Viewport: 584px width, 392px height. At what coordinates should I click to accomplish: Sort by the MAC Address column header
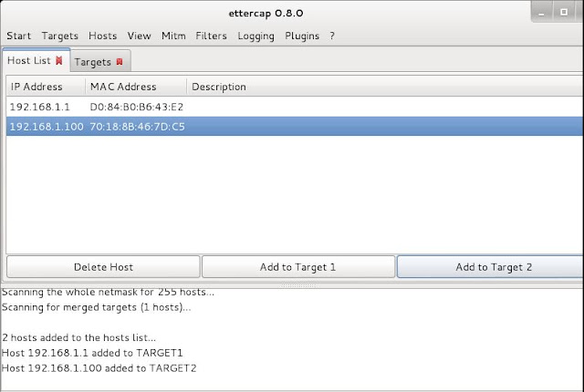136,87
